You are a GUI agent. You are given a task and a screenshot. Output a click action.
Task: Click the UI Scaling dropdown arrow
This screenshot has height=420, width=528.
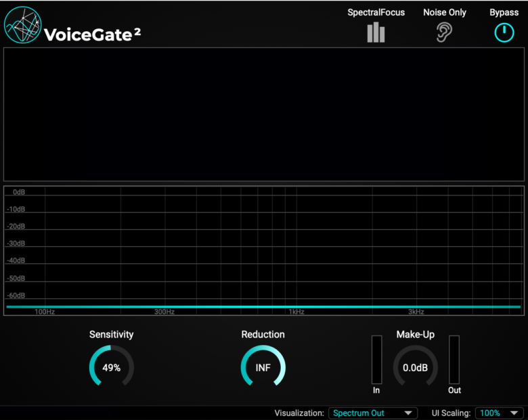click(514, 413)
